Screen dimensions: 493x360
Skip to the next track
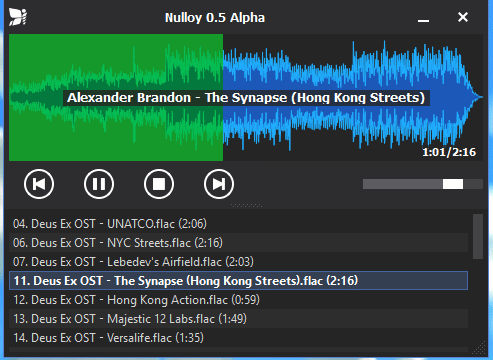[219, 184]
